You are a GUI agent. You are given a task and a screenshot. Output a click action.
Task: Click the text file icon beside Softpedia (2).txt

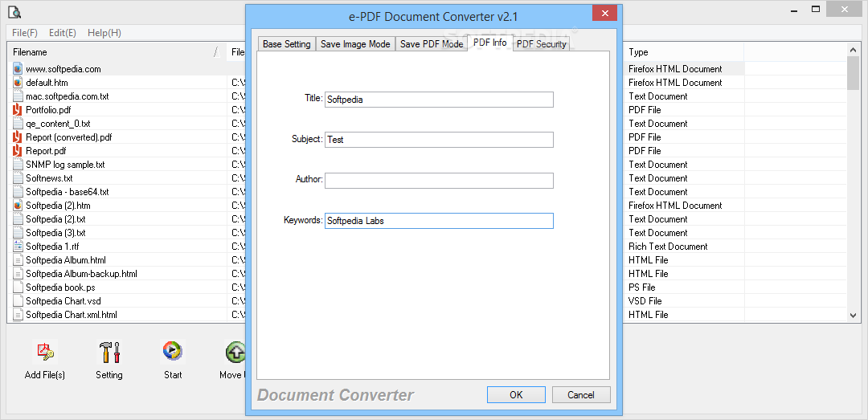click(x=18, y=219)
